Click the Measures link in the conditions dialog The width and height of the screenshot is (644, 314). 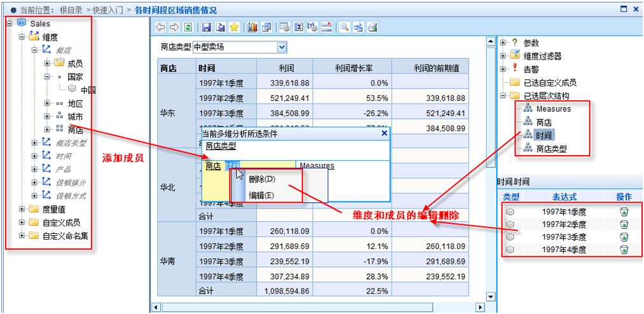(x=317, y=166)
